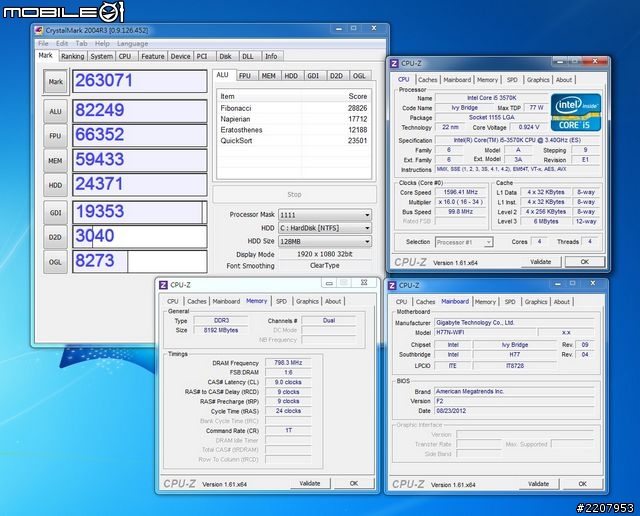The height and width of the screenshot is (516, 640).
Task: Click the QuickSort row in score list
Action: [294, 140]
